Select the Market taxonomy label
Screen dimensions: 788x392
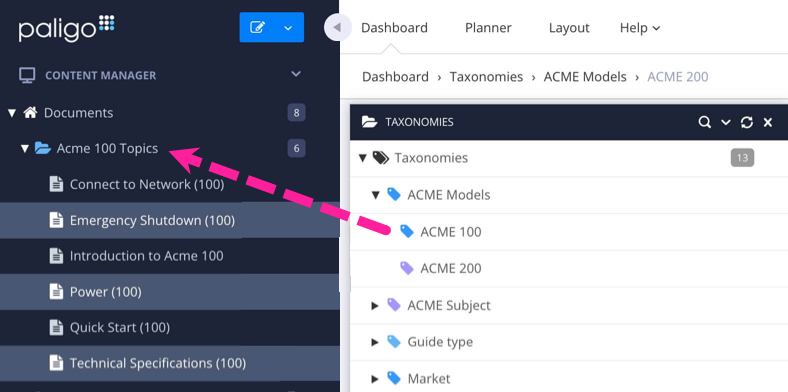click(429, 378)
